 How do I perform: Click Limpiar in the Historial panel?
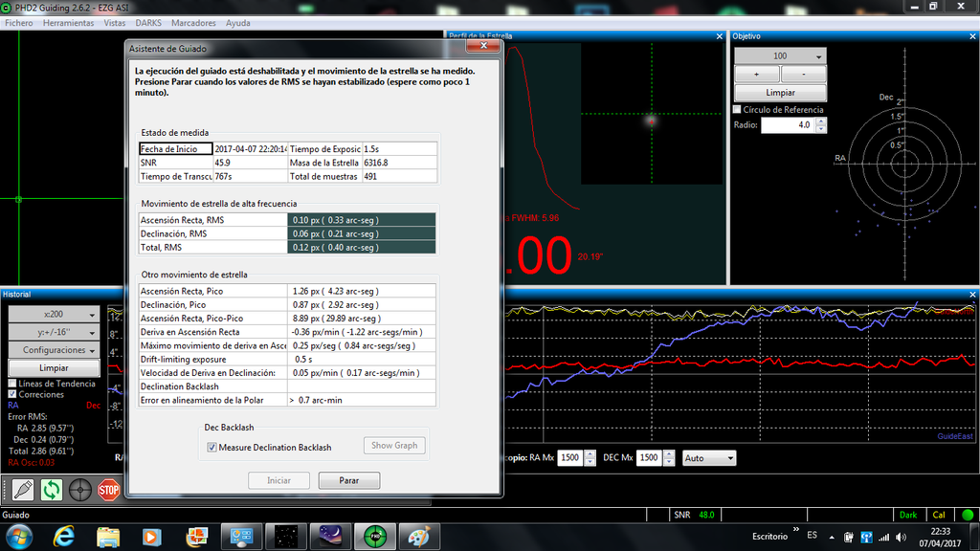54,368
